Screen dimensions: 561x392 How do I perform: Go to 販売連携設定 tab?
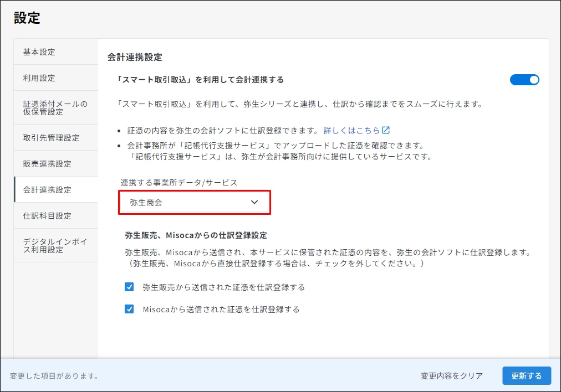56,164
